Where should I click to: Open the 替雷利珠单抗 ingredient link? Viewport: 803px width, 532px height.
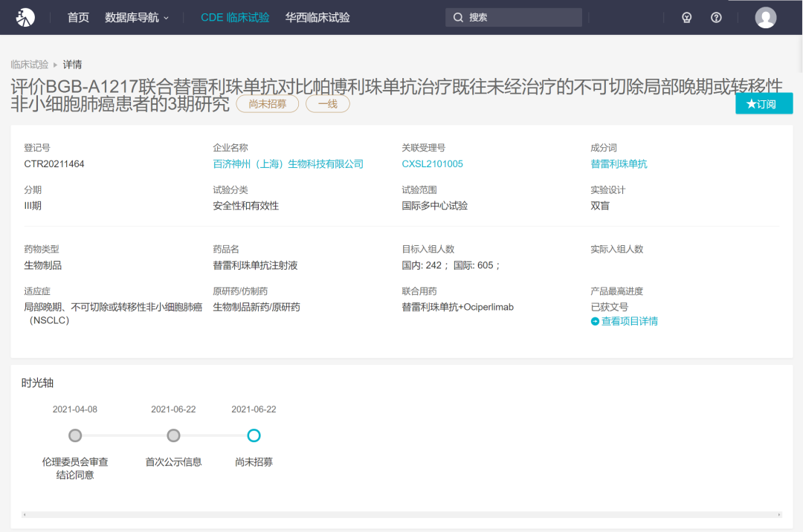click(619, 164)
